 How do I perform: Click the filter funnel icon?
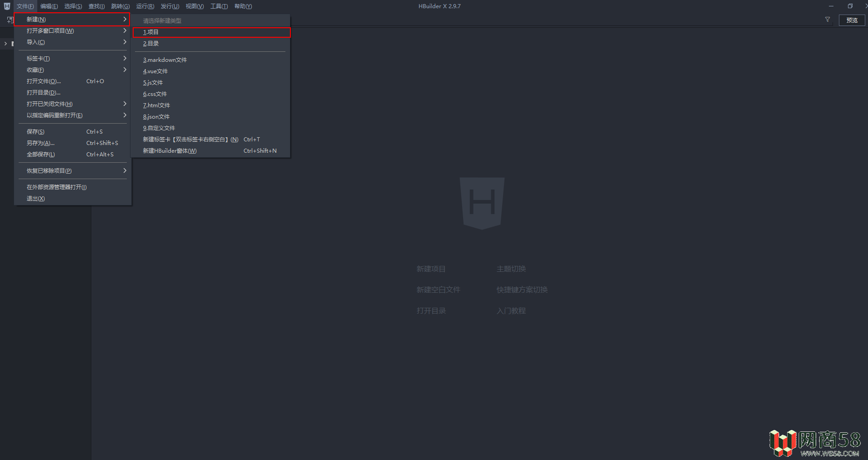[828, 20]
